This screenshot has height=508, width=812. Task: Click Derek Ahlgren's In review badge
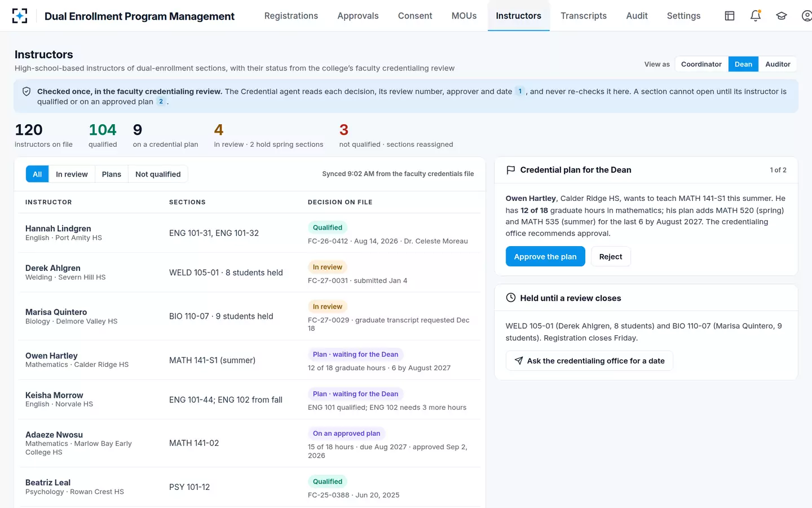click(x=328, y=267)
